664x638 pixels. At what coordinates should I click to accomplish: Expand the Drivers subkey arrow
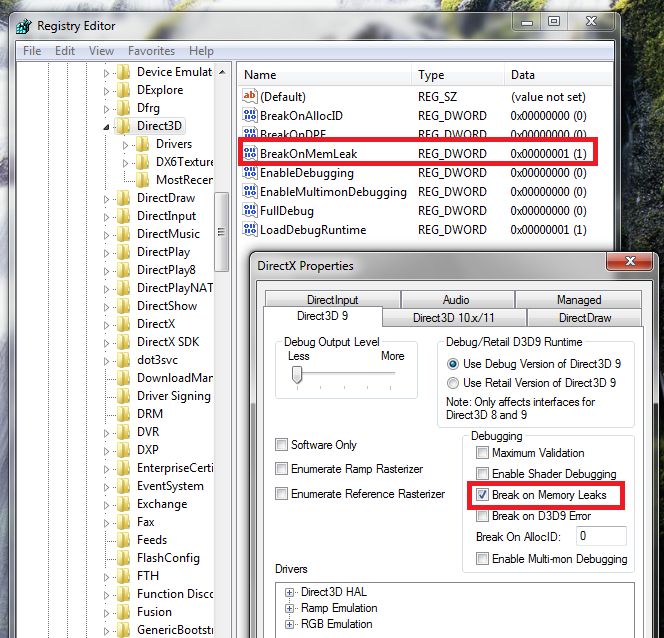tap(125, 145)
